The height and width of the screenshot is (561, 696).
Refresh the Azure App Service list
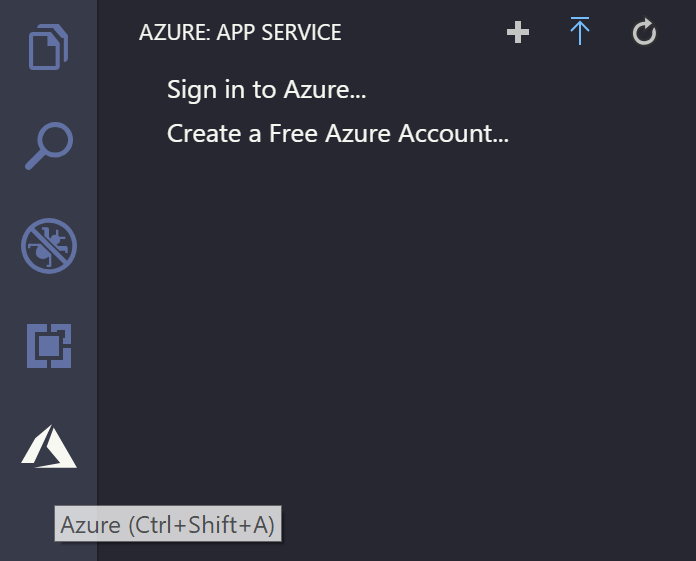click(x=644, y=32)
